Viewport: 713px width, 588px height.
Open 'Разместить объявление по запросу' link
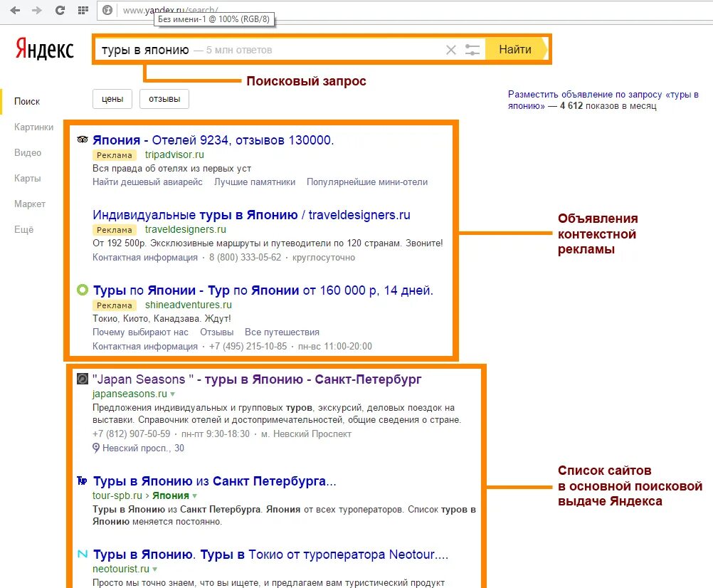coord(603,100)
